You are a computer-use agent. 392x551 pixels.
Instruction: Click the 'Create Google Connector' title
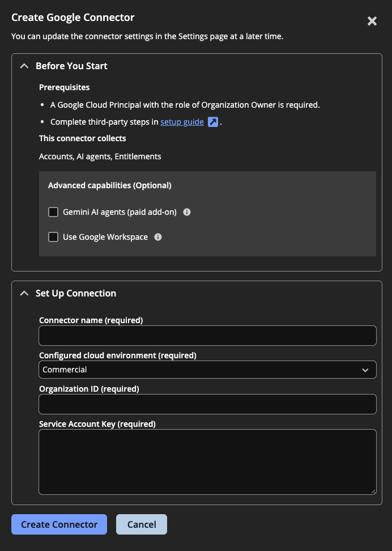(73, 18)
